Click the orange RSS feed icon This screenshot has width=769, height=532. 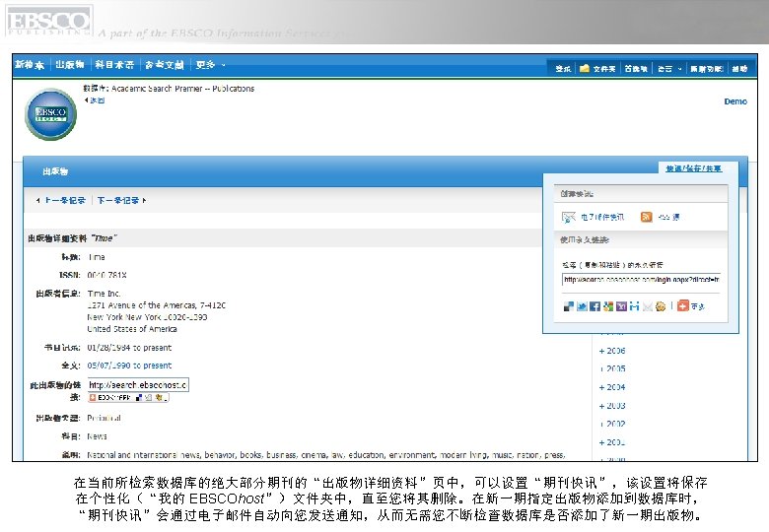click(647, 217)
